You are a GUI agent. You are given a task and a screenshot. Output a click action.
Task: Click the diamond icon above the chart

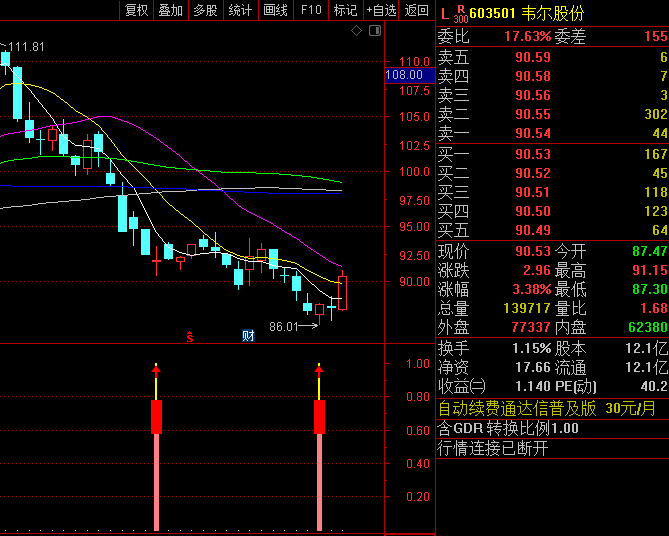pos(356,31)
